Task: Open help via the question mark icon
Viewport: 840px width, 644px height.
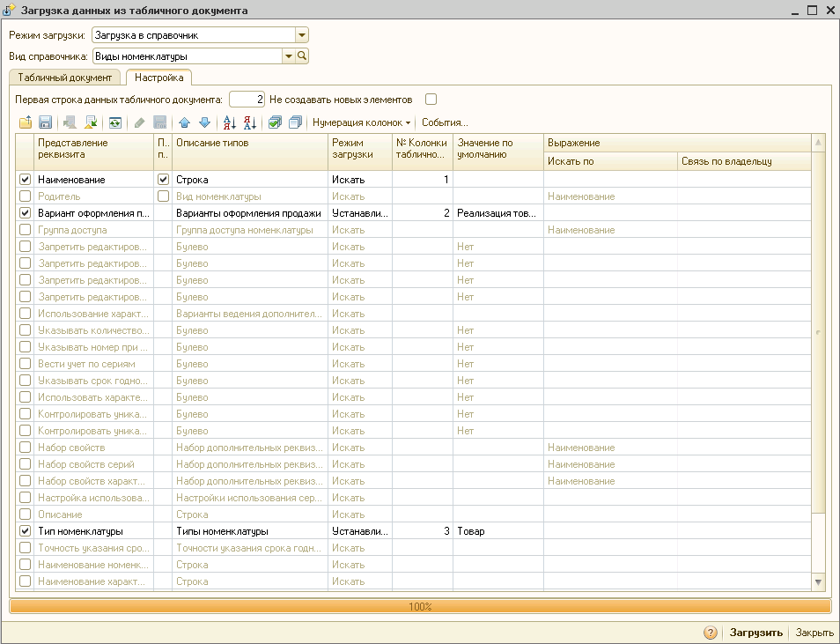Action: click(711, 633)
